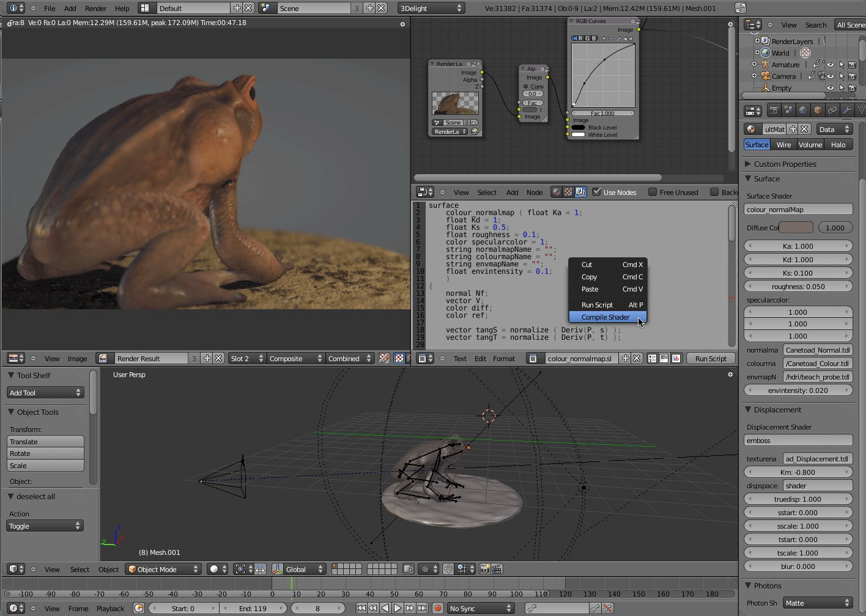The height and width of the screenshot is (616, 866).
Task: Click the timeline record button
Action: 438,608
